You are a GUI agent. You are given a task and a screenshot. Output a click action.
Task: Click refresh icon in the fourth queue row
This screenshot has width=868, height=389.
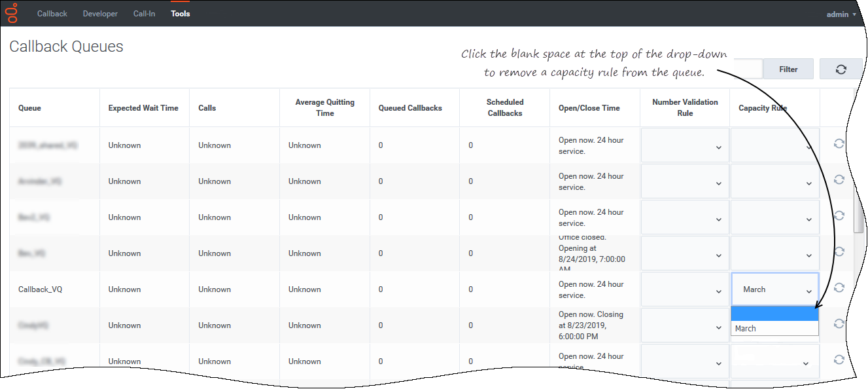pos(839,252)
